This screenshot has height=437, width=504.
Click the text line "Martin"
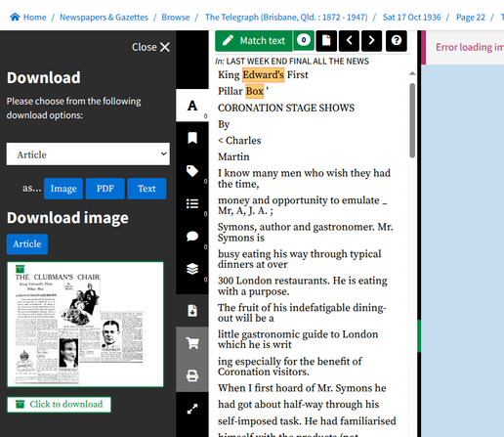point(233,156)
